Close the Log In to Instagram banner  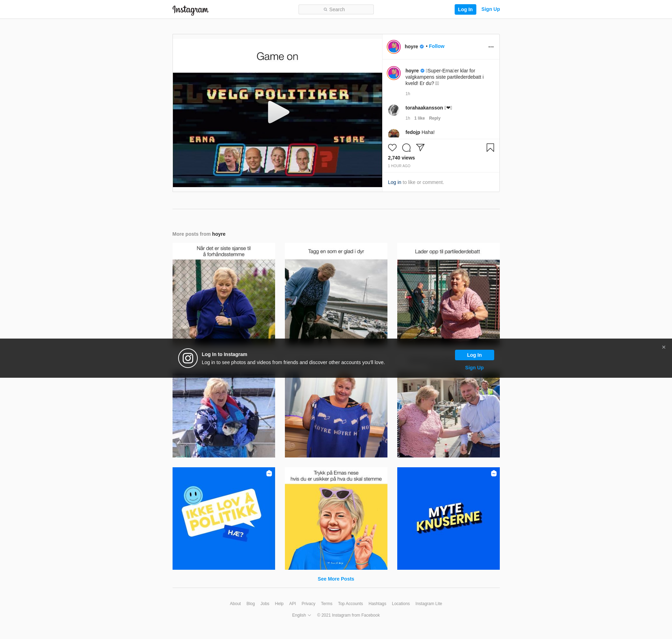click(664, 347)
